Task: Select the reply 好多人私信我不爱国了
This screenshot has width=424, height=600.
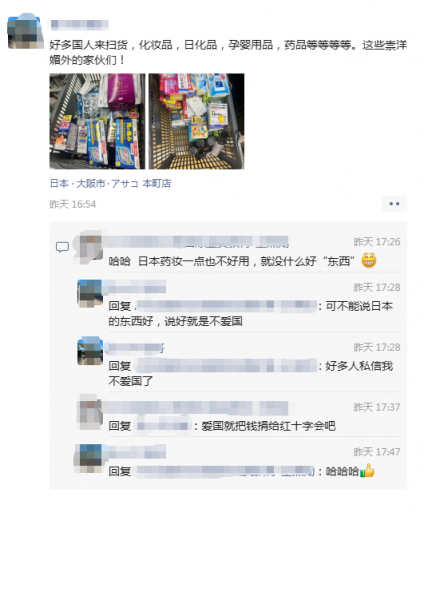Action: (251, 373)
